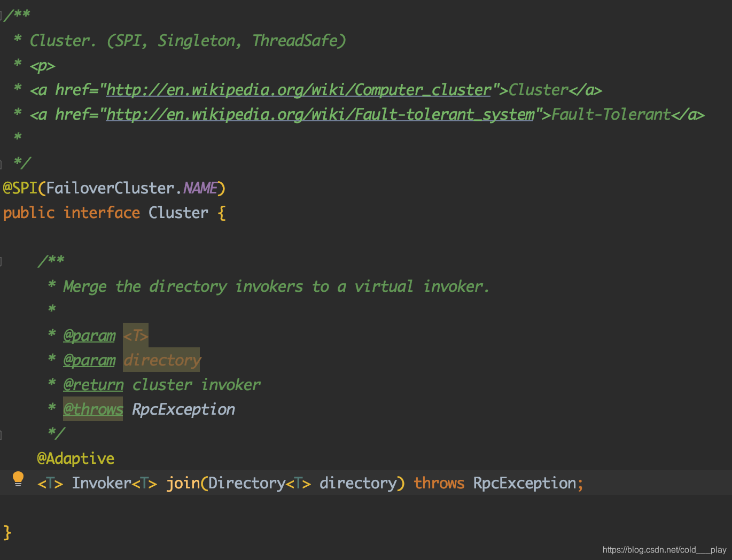The image size is (732, 560).
Task: Click the 'join' method name
Action: click(x=183, y=483)
